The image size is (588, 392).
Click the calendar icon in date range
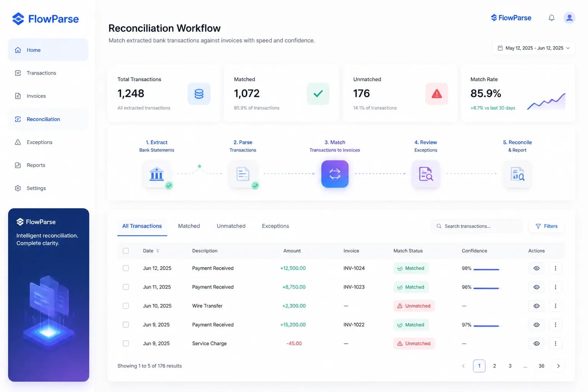[500, 48]
